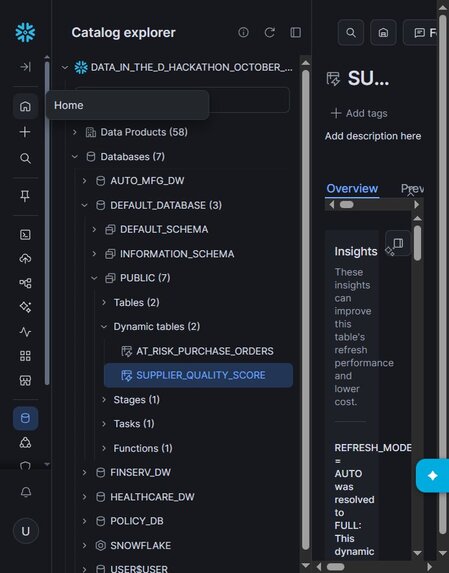The width and height of the screenshot is (449, 573).
Task: Open the transformation nodes icon in sidebar
Action: coord(25,283)
